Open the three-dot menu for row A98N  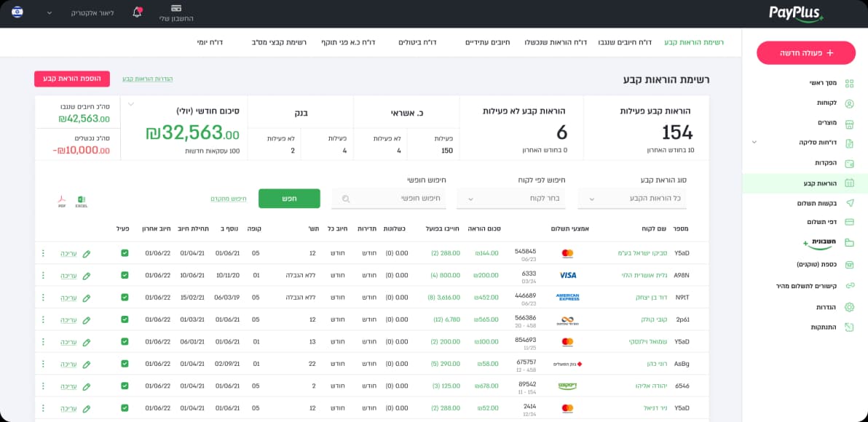(43, 276)
